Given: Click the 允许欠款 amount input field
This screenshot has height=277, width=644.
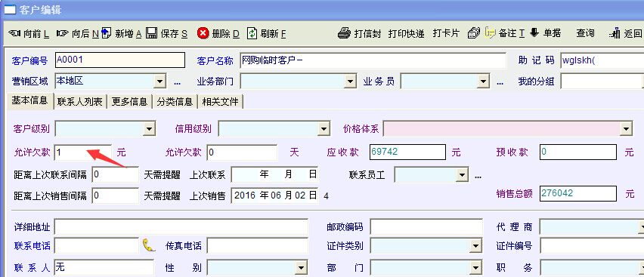Looking at the screenshot, I should 83,152.
